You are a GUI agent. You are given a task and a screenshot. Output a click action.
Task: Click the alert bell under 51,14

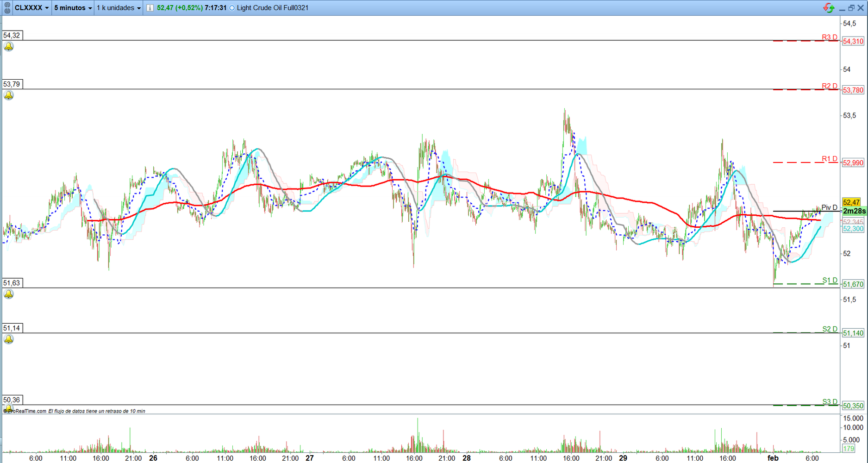[9, 339]
